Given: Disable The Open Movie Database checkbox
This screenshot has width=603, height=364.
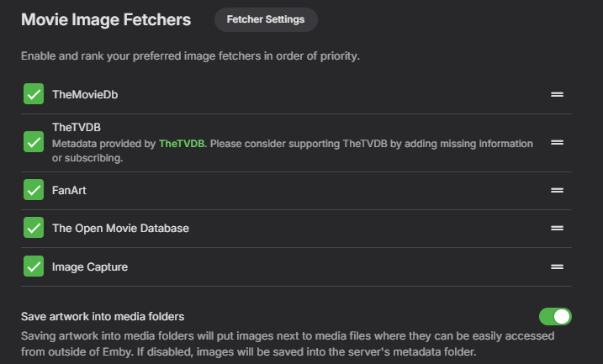Looking at the screenshot, I should point(34,229).
